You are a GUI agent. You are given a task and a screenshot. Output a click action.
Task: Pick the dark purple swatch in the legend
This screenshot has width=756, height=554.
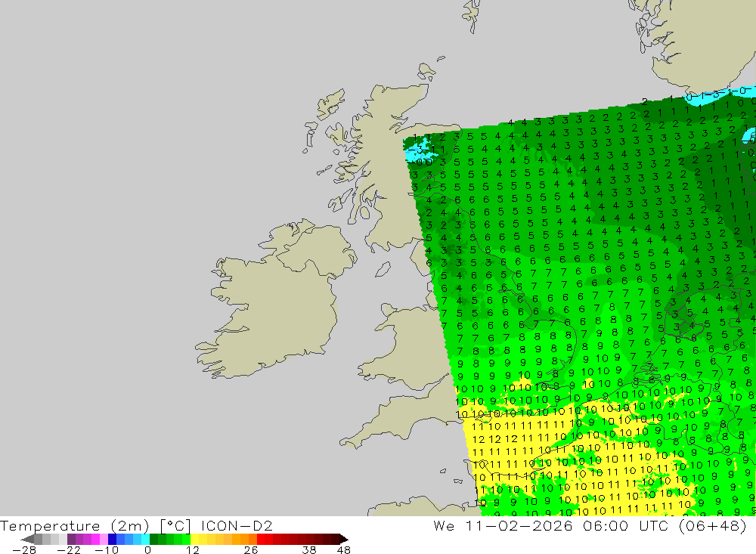click(71, 540)
